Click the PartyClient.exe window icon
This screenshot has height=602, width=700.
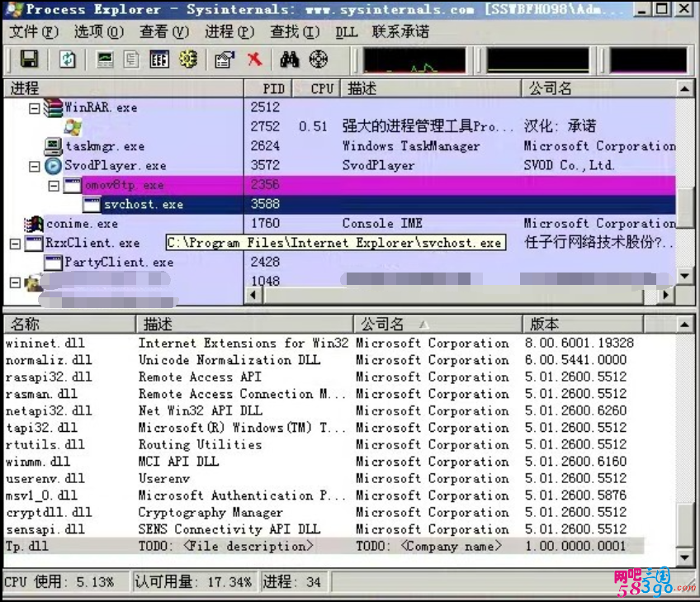coord(53,263)
